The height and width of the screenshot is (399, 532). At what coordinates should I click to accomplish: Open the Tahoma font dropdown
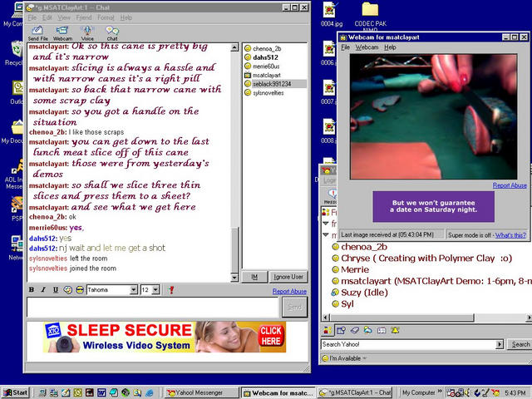pos(134,290)
